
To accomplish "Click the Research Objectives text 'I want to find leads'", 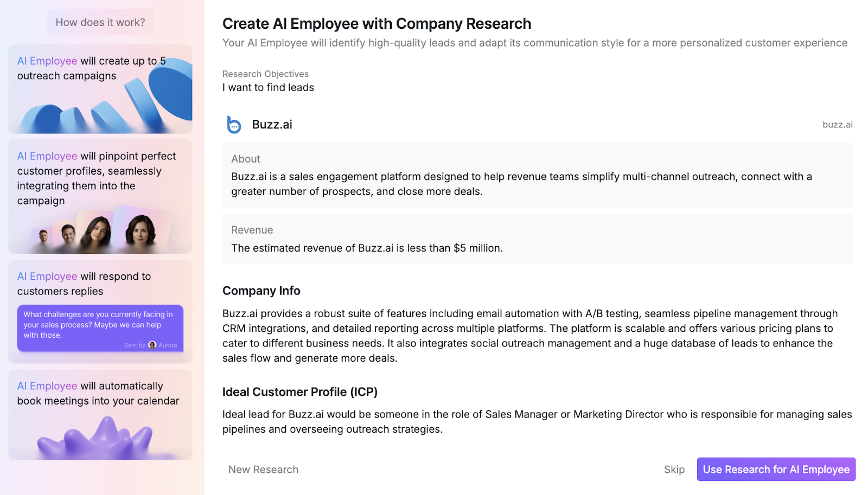I will pyautogui.click(x=268, y=87).
